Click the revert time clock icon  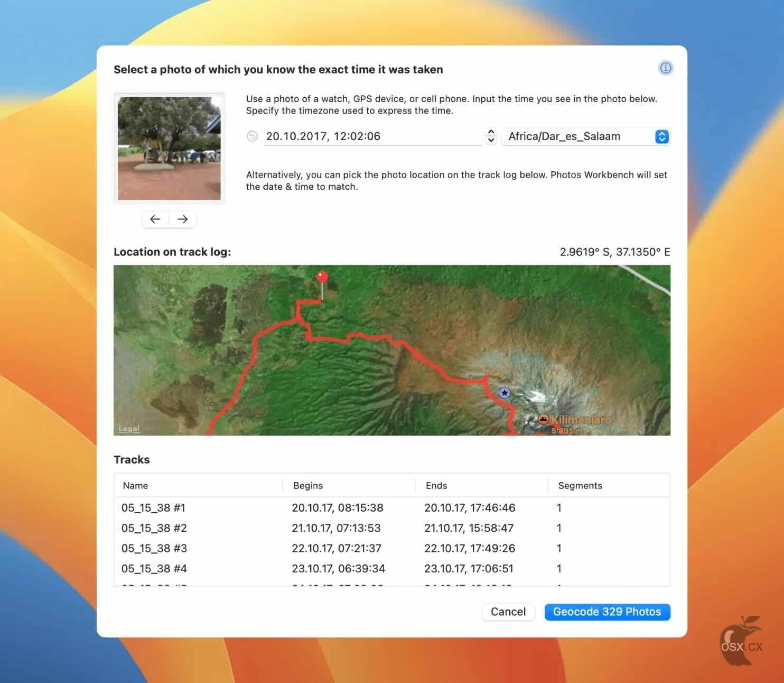(x=253, y=136)
